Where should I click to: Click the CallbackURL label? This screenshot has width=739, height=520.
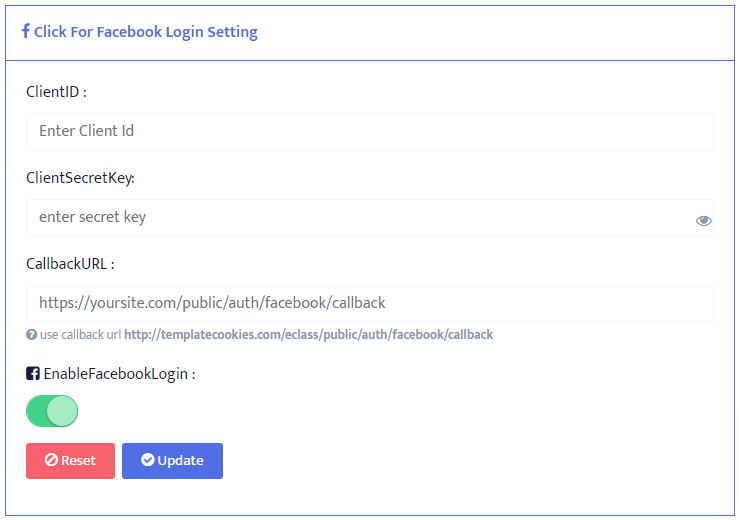click(70, 264)
